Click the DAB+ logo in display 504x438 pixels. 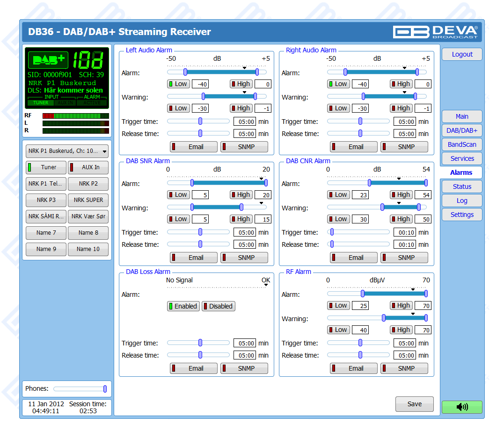click(x=48, y=60)
